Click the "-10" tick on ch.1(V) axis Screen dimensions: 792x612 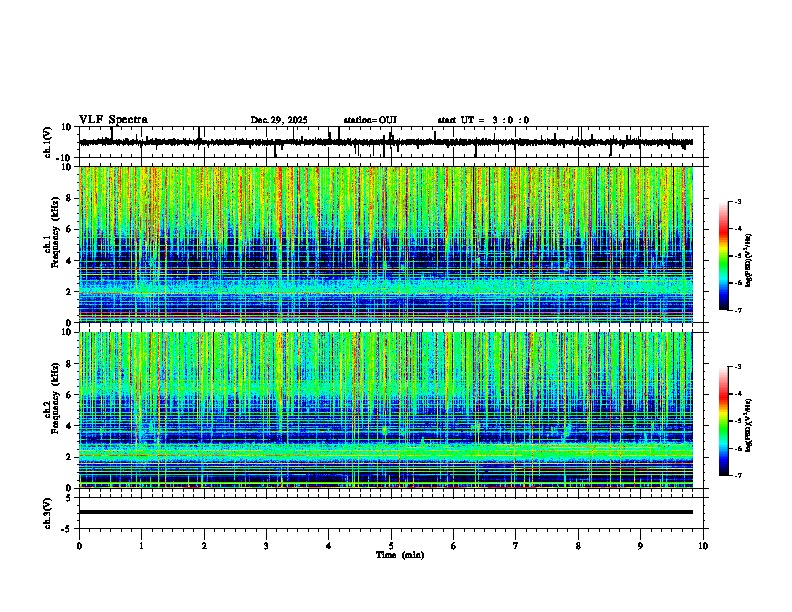65,158
